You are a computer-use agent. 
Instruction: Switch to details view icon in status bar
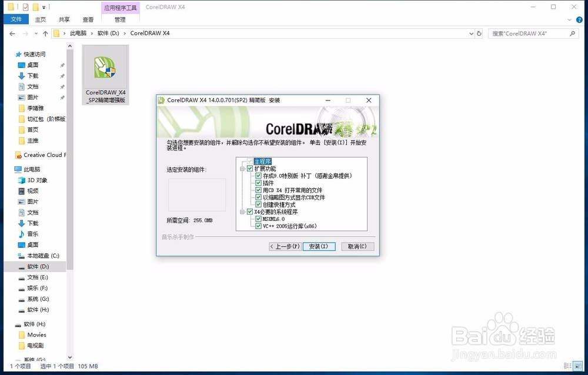click(568, 366)
